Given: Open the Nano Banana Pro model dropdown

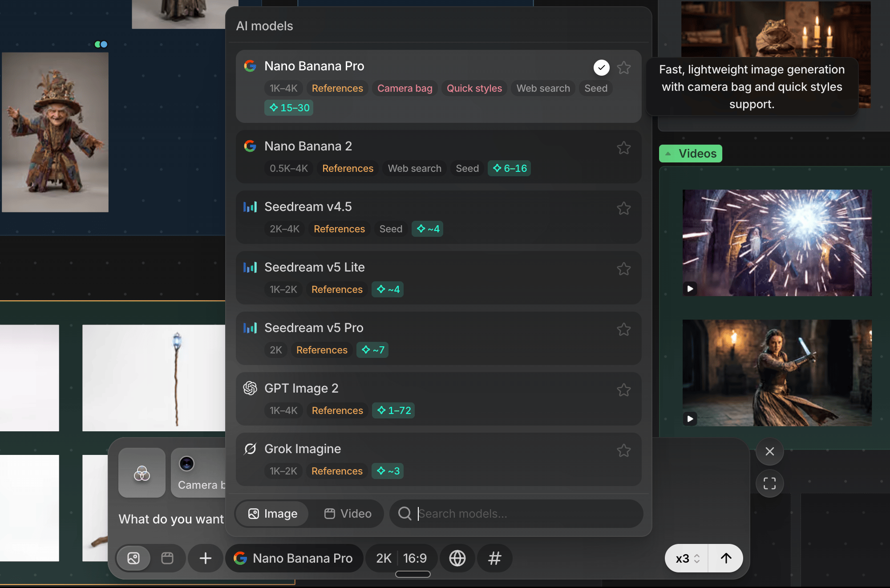Looking at the screenshot, I should (x=294, y=558).
